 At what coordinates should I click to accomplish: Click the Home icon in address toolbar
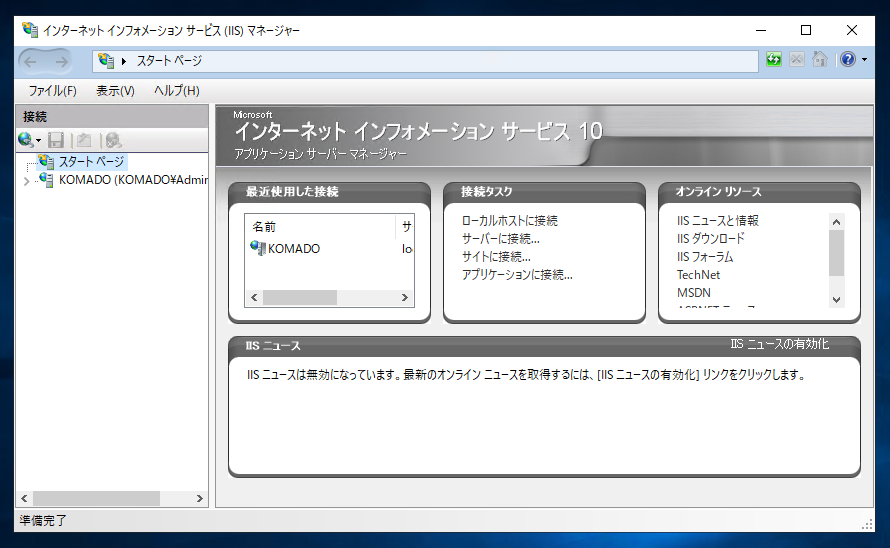pos(820,59)
